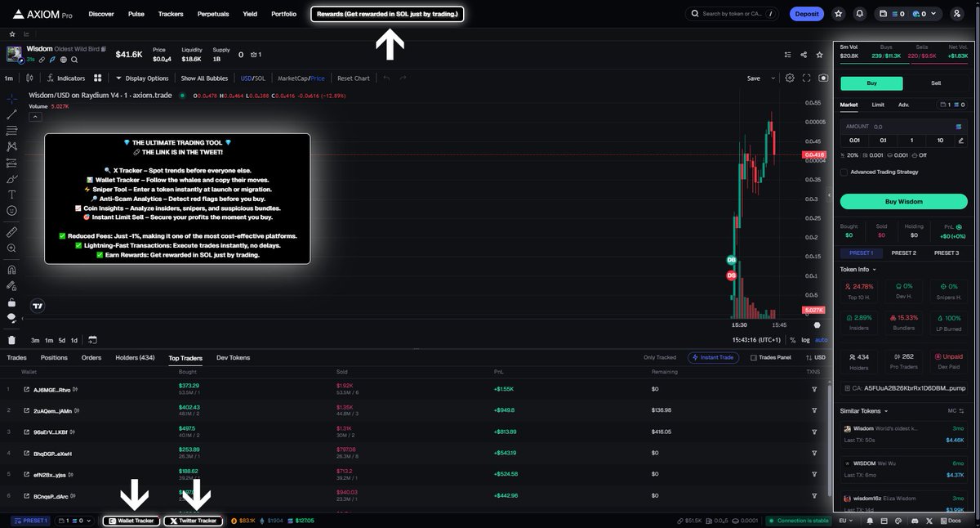Switch to the Dev Tokens tab
Viewport: 980px width, 528px height.
[233, 358]
